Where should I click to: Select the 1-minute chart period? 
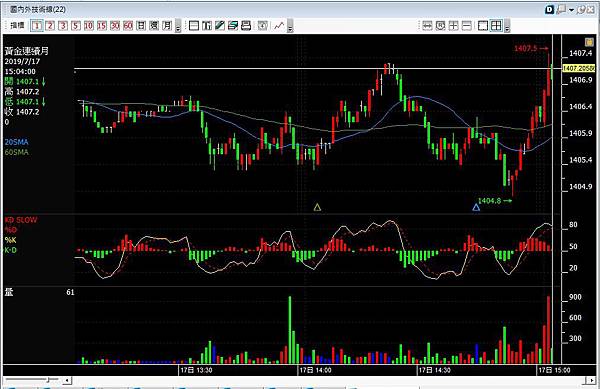click(37, 26)
